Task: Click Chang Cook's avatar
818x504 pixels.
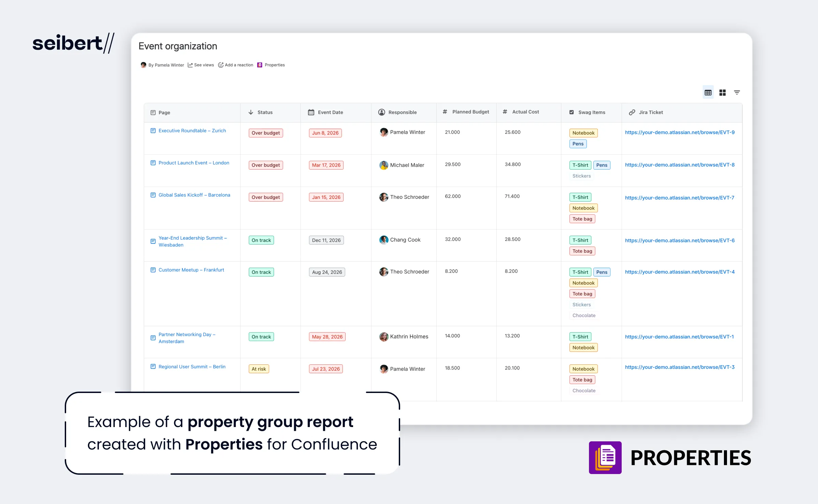Action: click(x=384, y=240)
